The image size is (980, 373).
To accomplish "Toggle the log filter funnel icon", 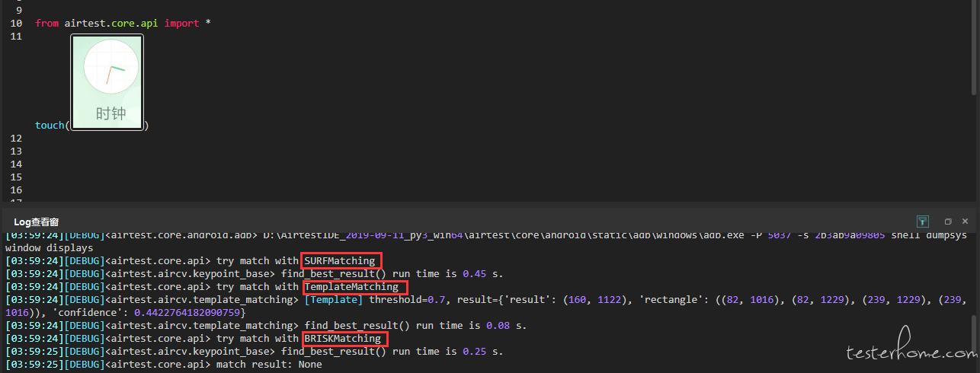I will pyautogui.click(x=922, y=222).
